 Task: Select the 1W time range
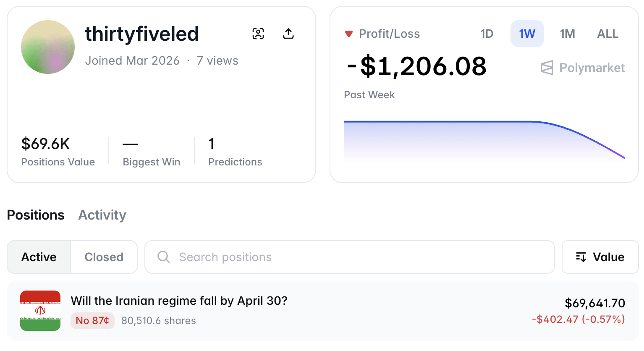[x=527, y=34]
